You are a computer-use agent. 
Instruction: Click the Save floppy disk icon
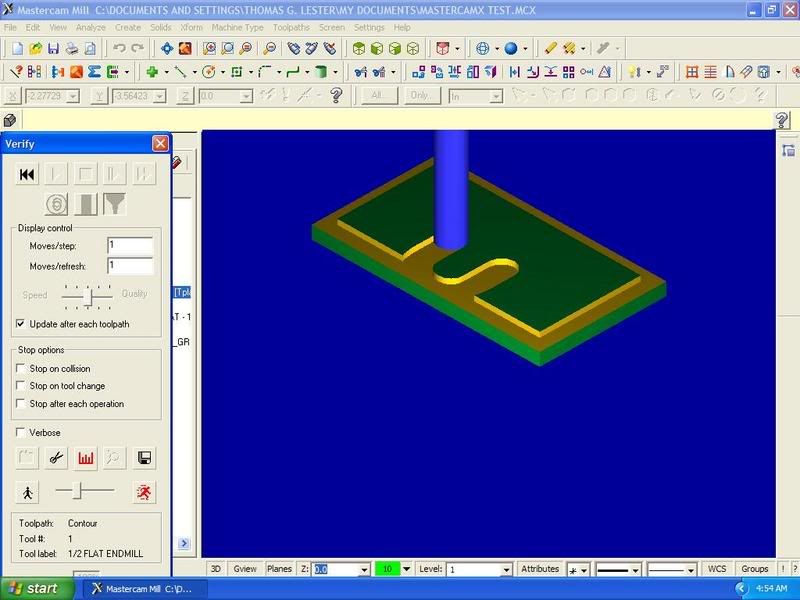tap(53, 48)
